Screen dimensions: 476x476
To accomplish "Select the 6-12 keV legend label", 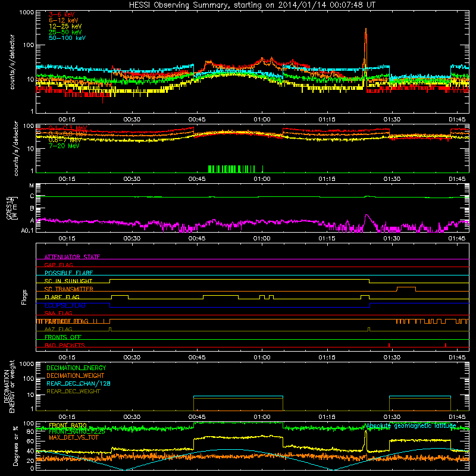I will pyautogui.click(x=63, y=20).
